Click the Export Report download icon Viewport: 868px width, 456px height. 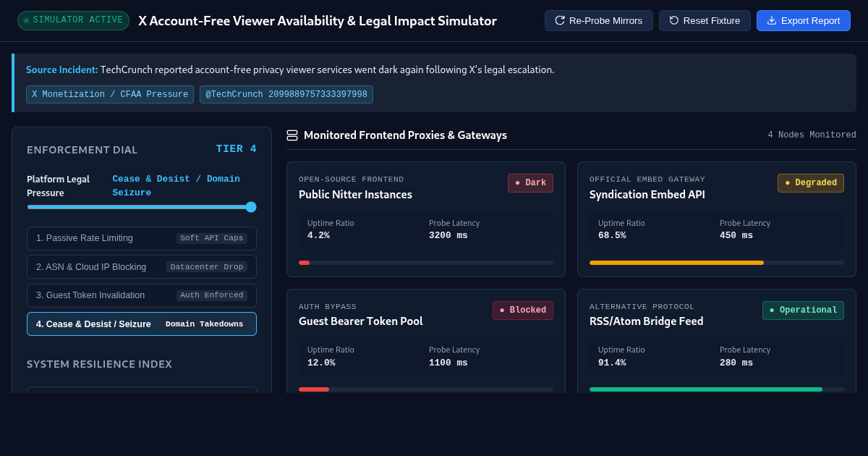[x=772, y=20]
